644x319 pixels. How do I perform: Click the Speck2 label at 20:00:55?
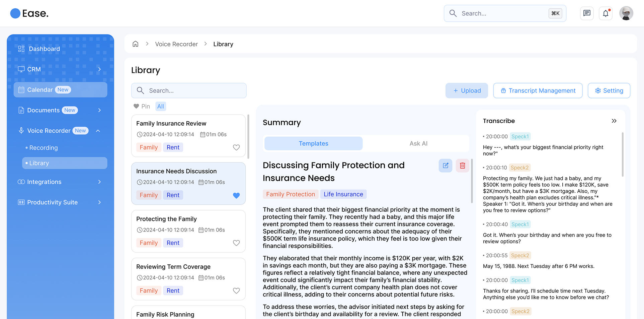(520, 255)
